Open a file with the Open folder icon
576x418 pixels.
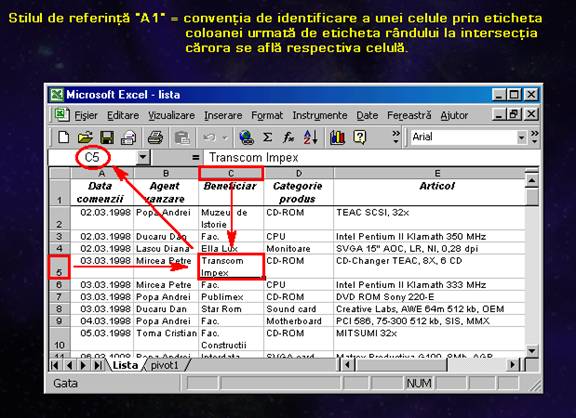coord(85,138)
